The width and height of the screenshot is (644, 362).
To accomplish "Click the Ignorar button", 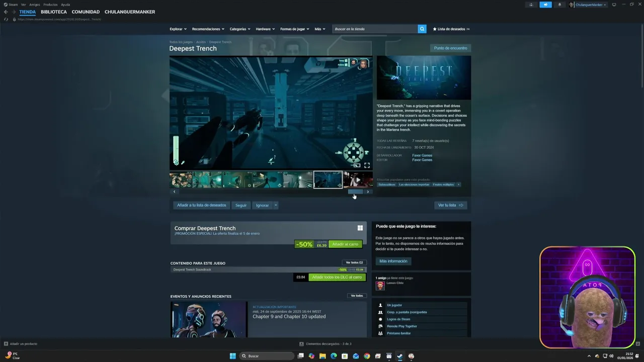I will [x=262, y=205].
